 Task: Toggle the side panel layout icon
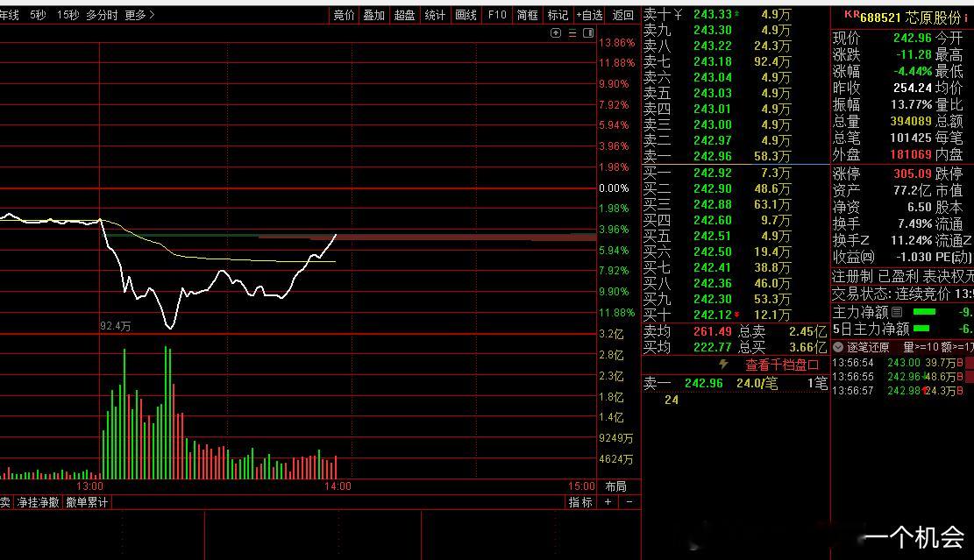588,33
